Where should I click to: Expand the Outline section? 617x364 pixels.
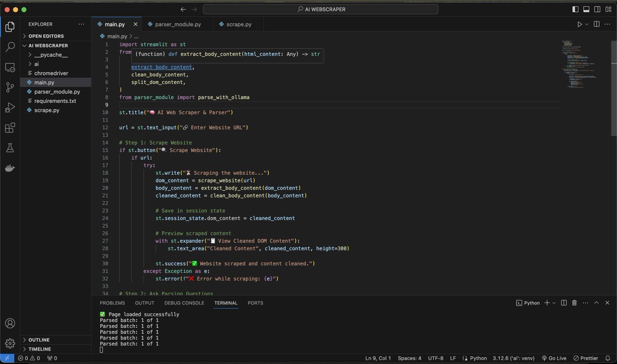(56, 340)
